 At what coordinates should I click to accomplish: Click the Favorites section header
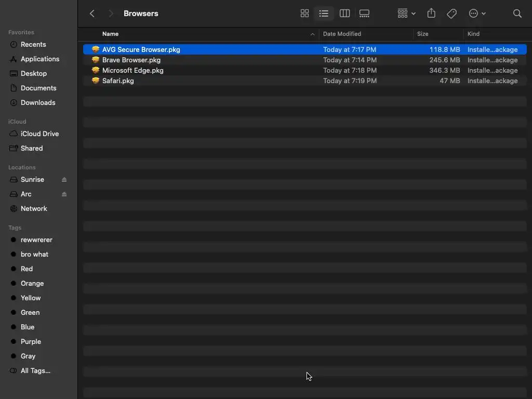[21, 32]
